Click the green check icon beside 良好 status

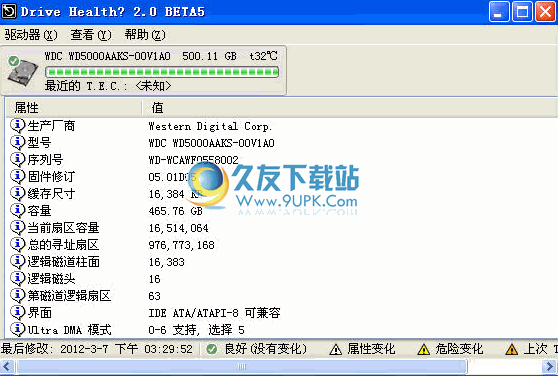[211, 349]
